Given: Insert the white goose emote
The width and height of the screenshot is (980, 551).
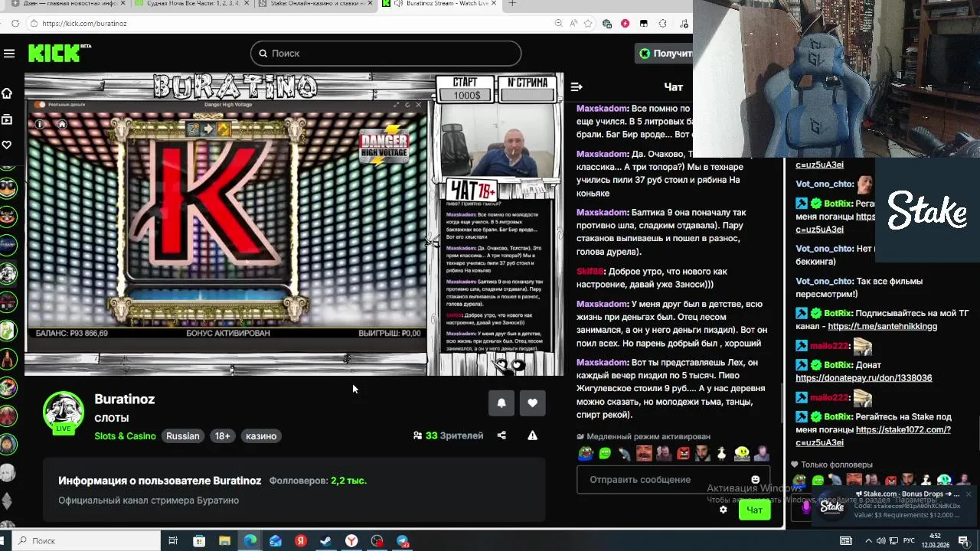Looking at the screenshot, I should [x=722, y=454].
